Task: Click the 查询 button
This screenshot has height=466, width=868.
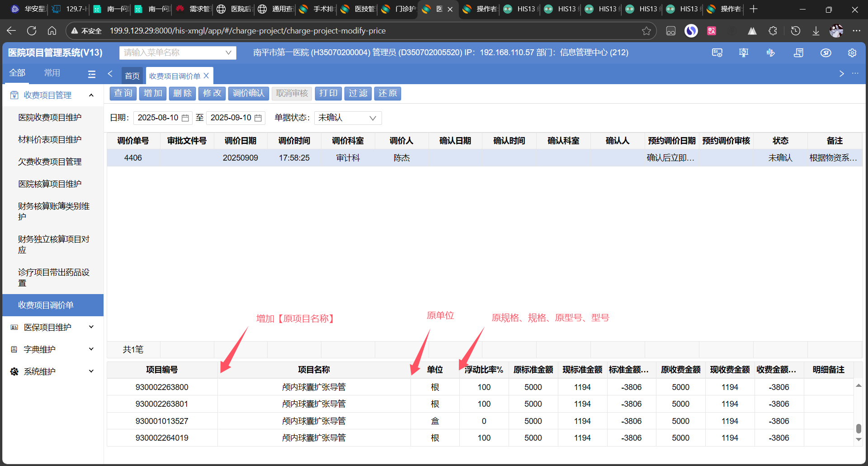Action: (x=123, y=94)
